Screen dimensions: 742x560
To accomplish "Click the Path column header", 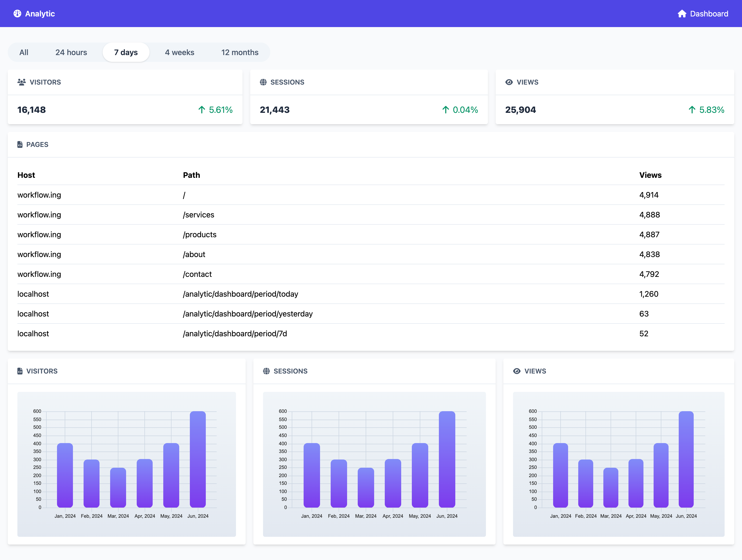I will pos(192,175).
